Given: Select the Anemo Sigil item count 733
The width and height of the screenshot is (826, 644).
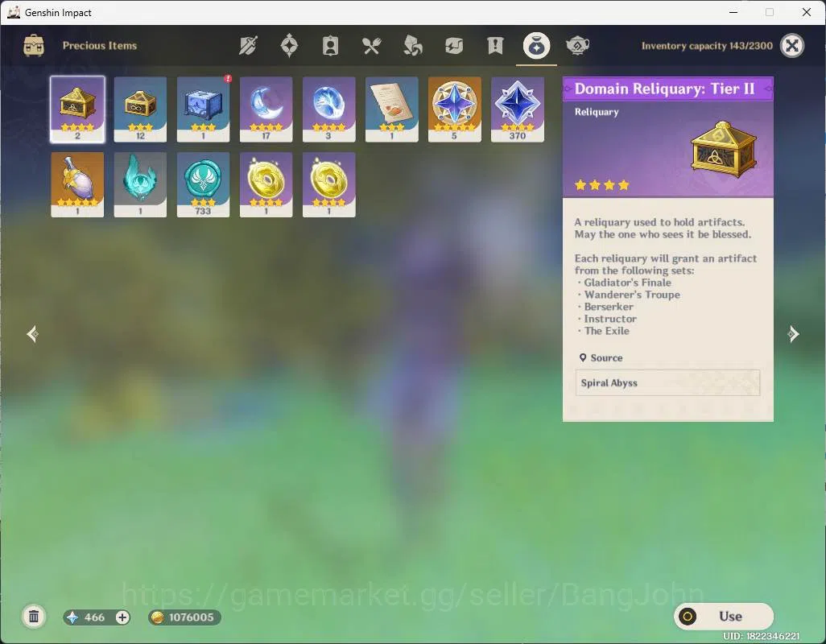Looking at the screenshot, I should tap(204, 185).
